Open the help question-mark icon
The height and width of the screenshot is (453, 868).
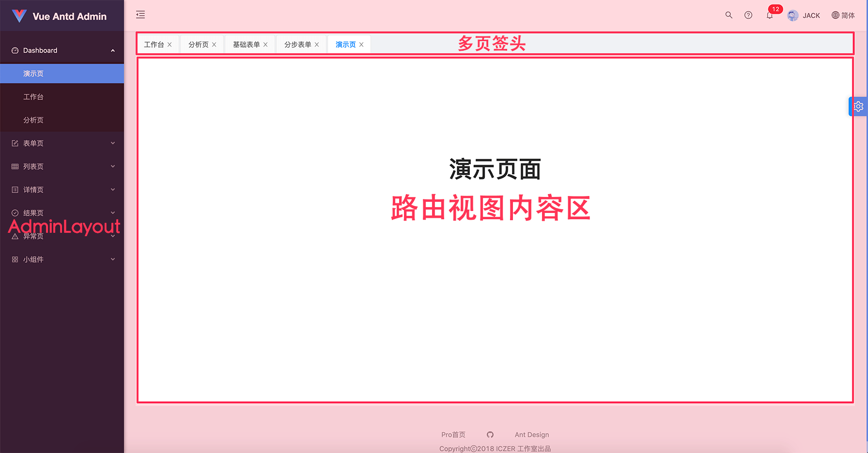748,15
